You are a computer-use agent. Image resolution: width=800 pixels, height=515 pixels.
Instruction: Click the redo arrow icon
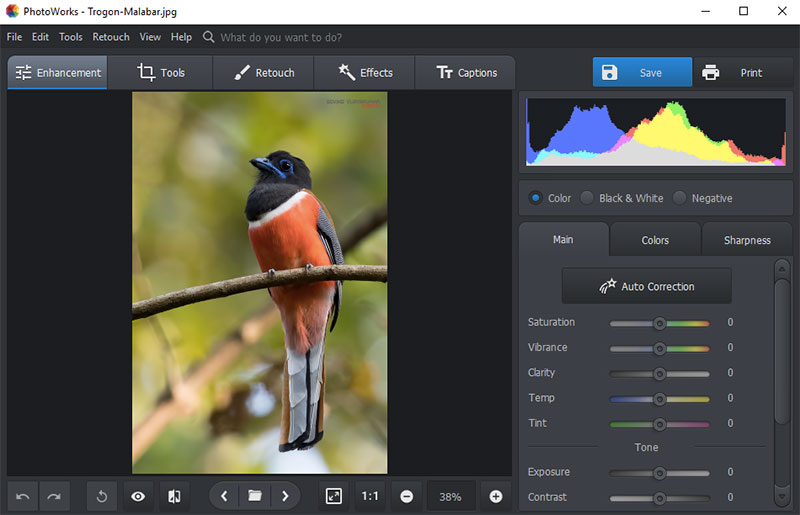coord(54,496)
